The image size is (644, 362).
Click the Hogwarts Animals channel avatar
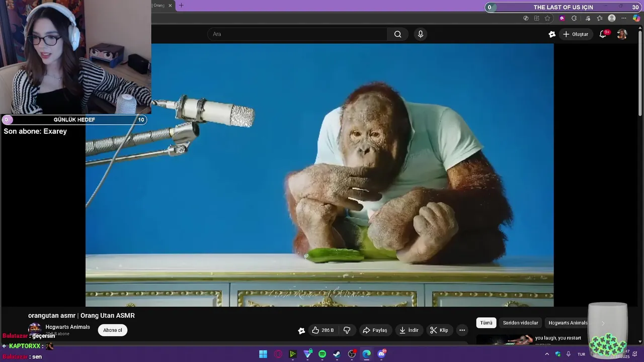coord(35,329)
